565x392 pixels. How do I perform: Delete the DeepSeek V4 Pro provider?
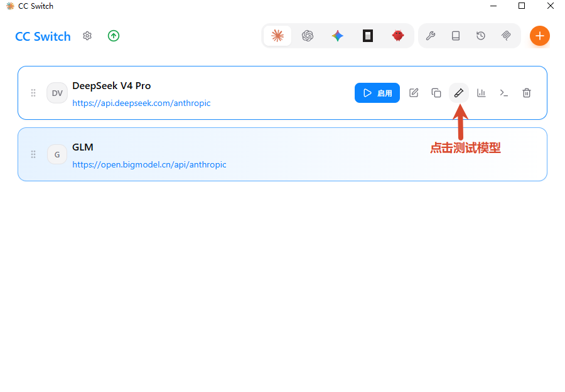(527, 93)
